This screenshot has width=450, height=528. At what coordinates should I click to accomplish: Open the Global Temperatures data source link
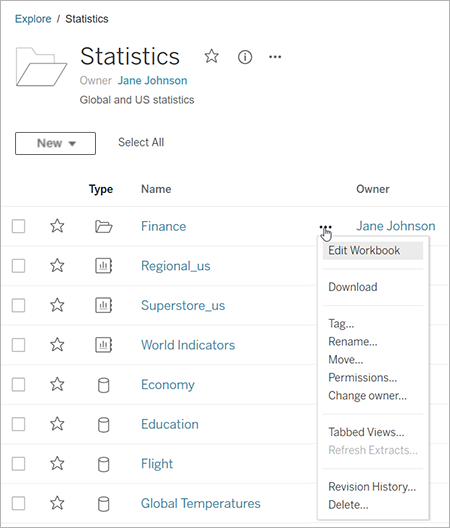pos(200,503)
